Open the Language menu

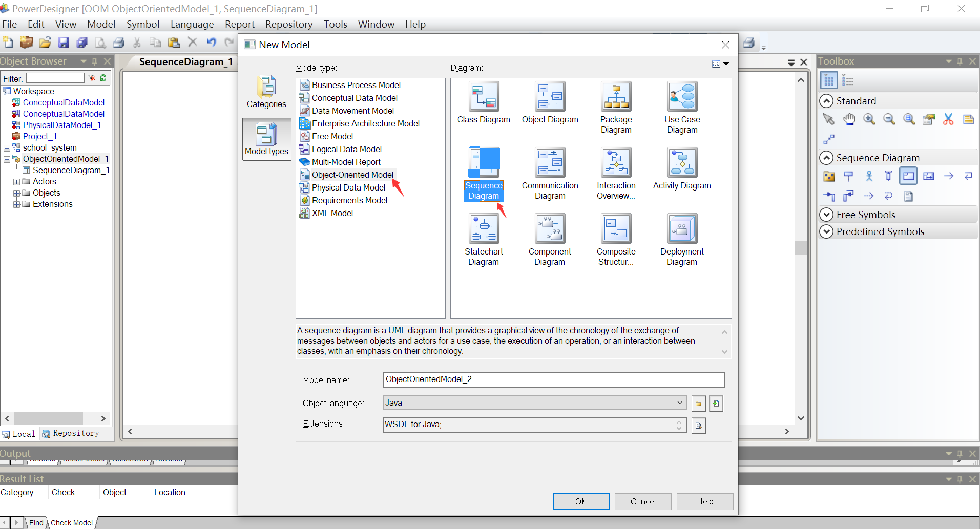coord(192,24)
